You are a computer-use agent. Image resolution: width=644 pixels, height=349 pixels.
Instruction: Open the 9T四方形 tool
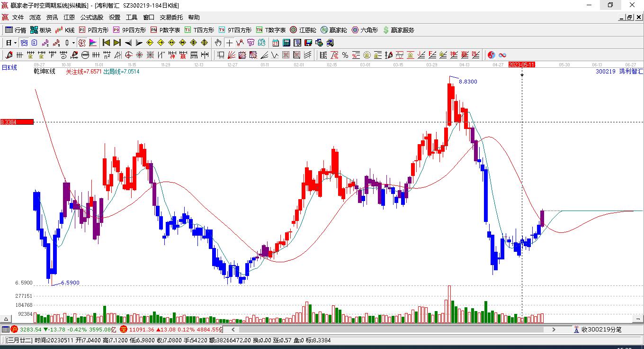click(x=235, y=30)
